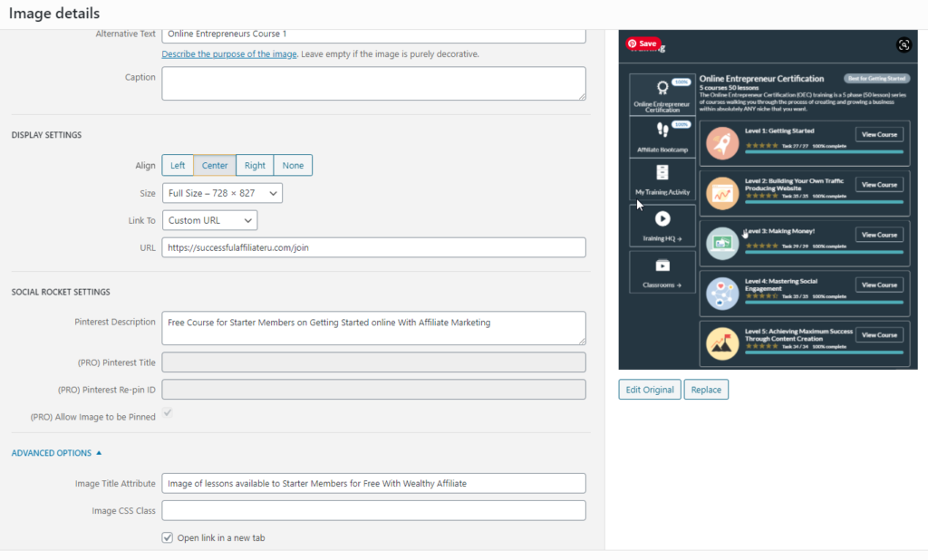This screenshot has width=928, height=560.
Task: Set alignment to Left
Action: 178,165
